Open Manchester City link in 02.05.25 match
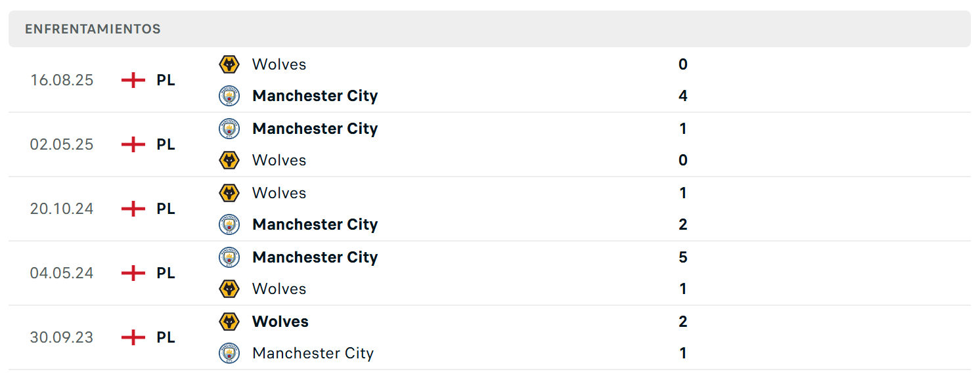 click(315, 129)
